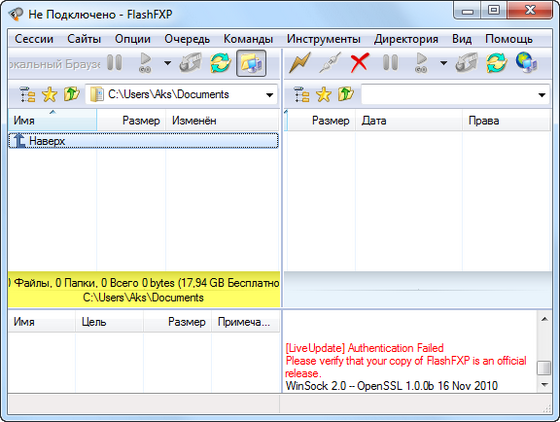Switch to the remote browser globe icon
Viewport: 560px width, 422px height.
point(527,63)
